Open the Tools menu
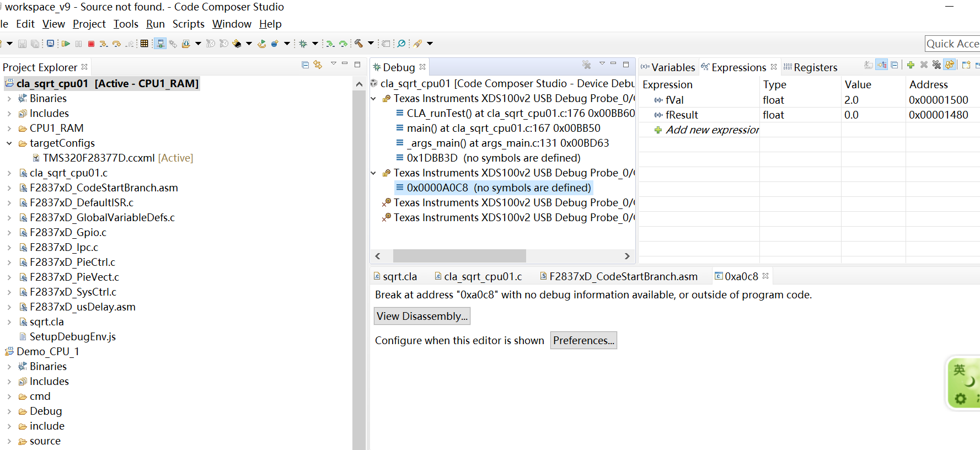 click(x=126, y=24)
